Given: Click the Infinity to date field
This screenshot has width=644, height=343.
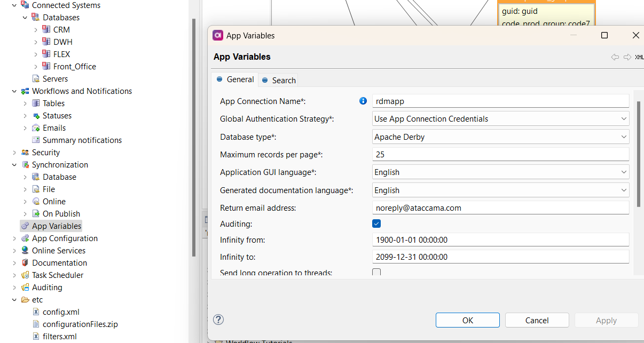Looking at the screenshot, I should 500,257.
